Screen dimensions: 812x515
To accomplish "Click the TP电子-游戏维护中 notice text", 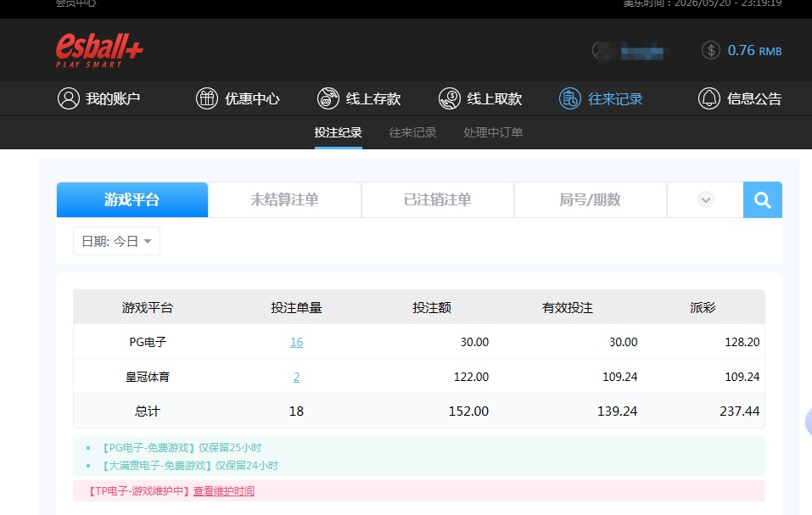I will [x=138, y=490].
